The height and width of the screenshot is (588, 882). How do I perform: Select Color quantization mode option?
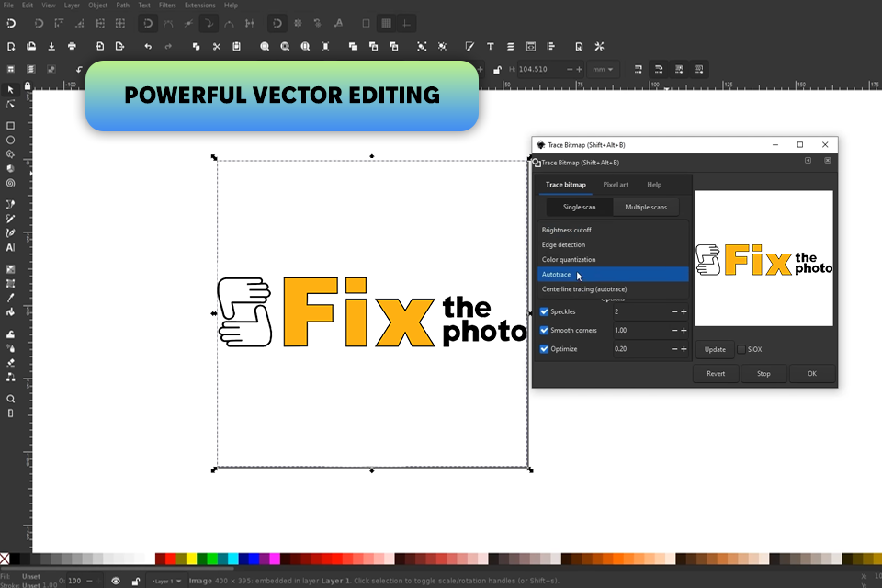click(613, 259)
